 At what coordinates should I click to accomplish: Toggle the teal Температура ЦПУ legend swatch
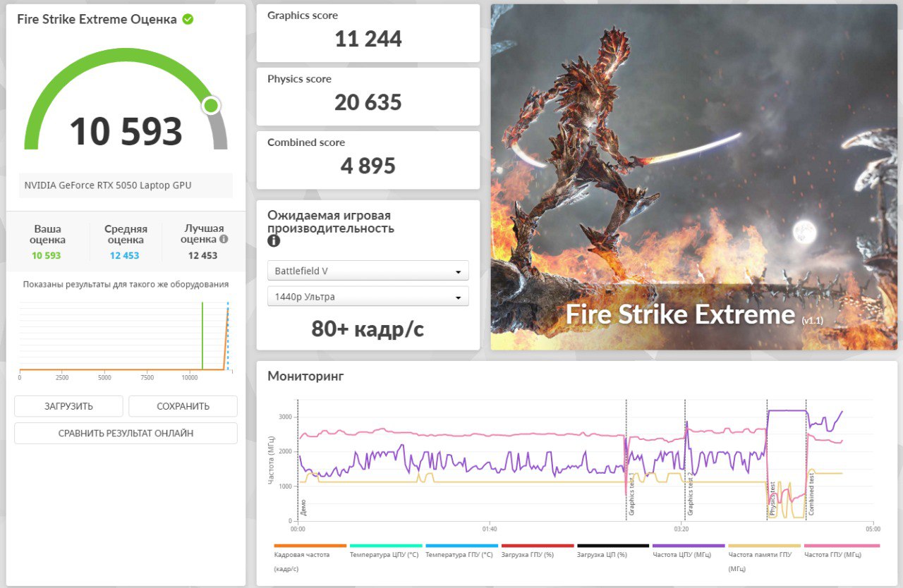[x=386, y=546]
